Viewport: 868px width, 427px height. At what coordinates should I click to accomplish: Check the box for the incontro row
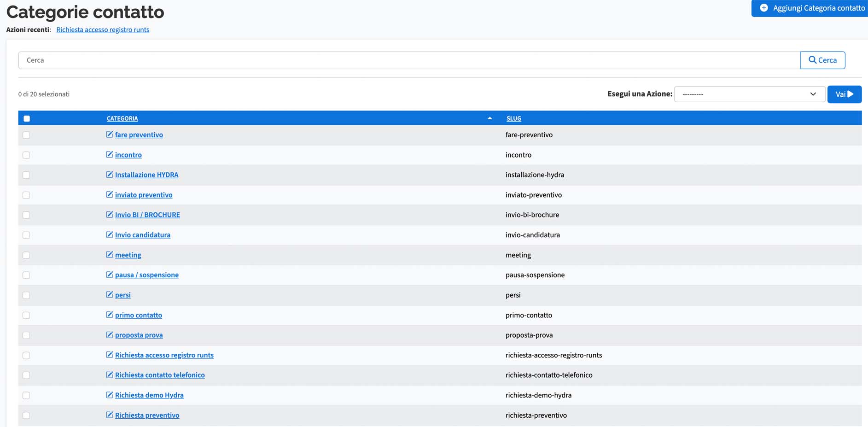tap(26, 155)
